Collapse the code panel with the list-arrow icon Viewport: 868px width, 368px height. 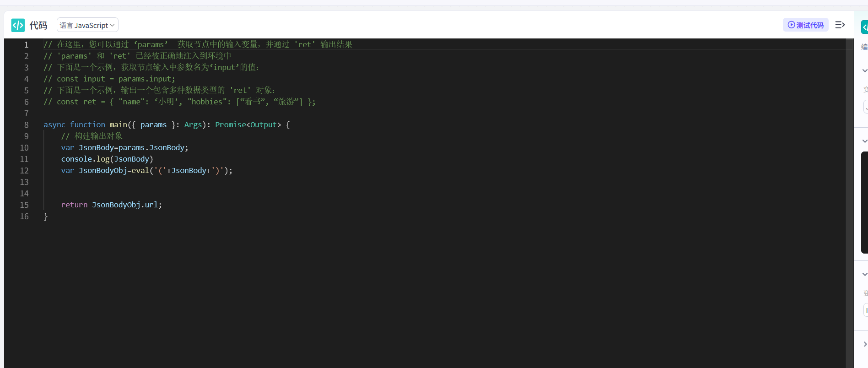click(x=840, y=25)
